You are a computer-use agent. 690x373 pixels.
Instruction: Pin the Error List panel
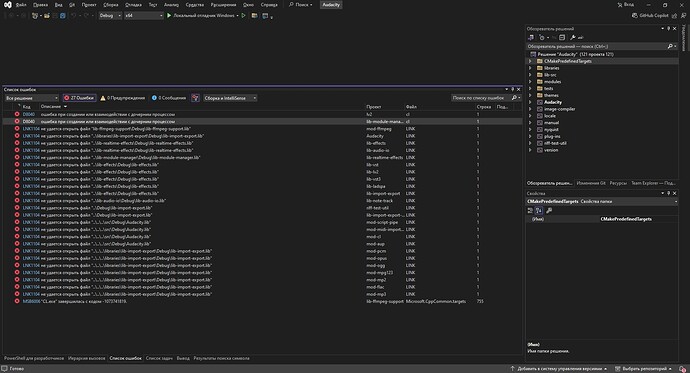512,89
